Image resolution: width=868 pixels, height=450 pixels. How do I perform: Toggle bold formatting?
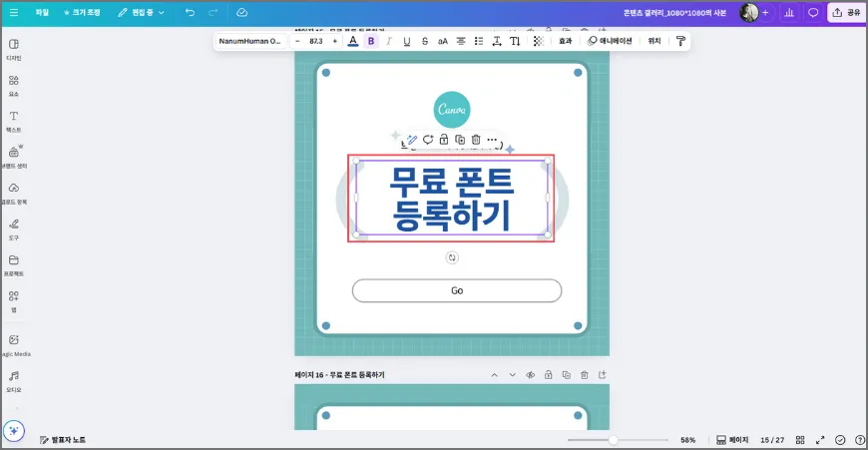pyautogui.click(x=371, y=41)
